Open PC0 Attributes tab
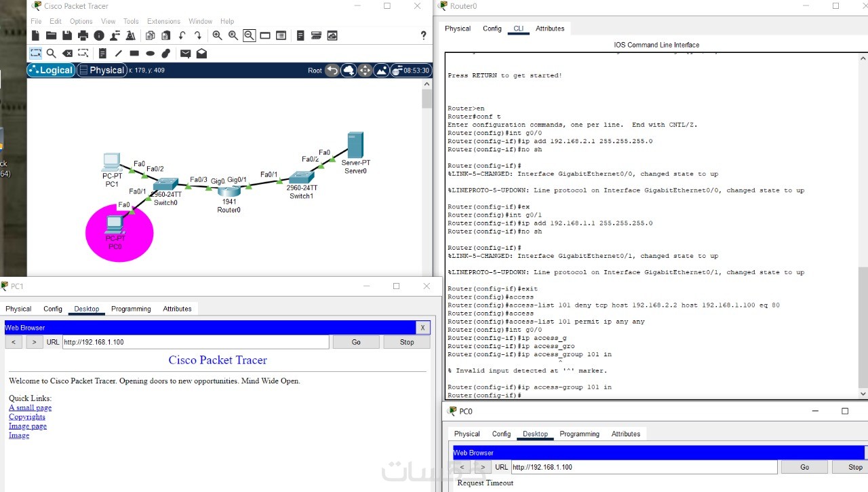The width and height of the screenshot is (868, 492). 626,434
